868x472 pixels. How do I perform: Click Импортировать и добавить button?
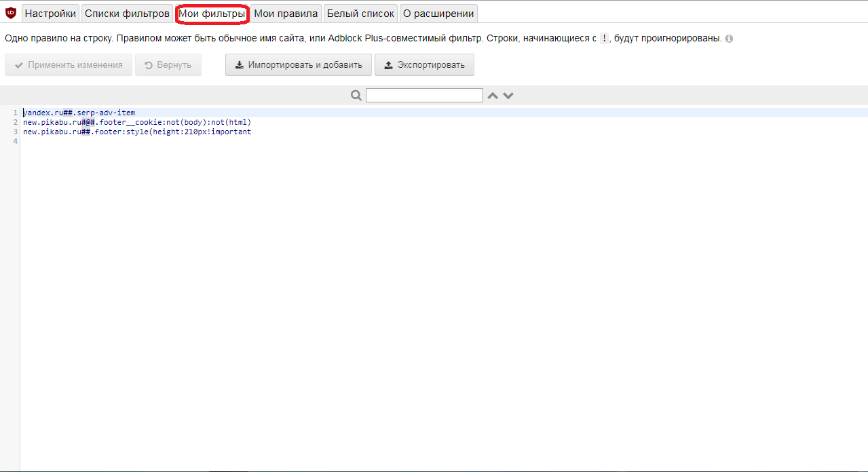point(299,65)
